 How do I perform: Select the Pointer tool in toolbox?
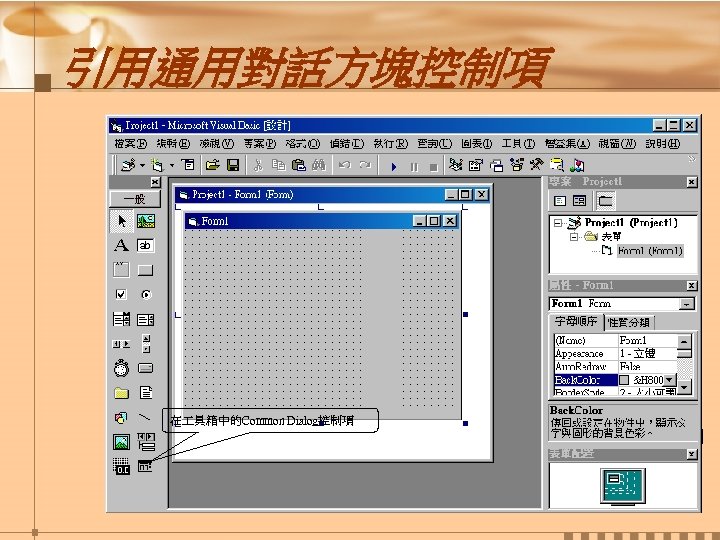(x=122, y=221)
